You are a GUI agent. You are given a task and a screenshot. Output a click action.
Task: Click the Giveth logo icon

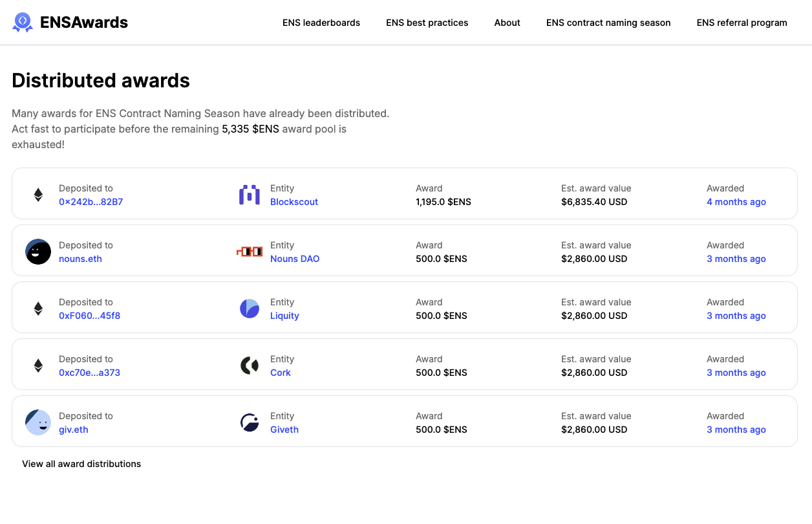click(250, 422)
